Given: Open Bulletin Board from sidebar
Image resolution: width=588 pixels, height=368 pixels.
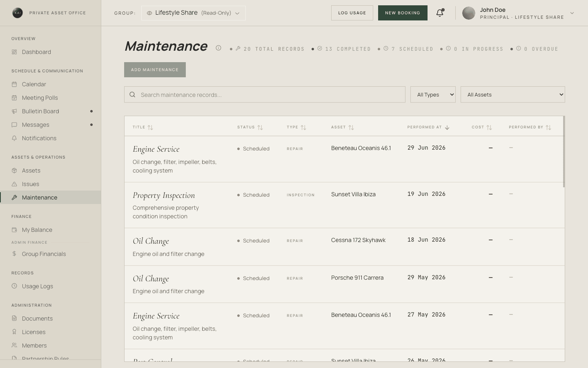Looking at the screenshot, I should tap(51, 111).
